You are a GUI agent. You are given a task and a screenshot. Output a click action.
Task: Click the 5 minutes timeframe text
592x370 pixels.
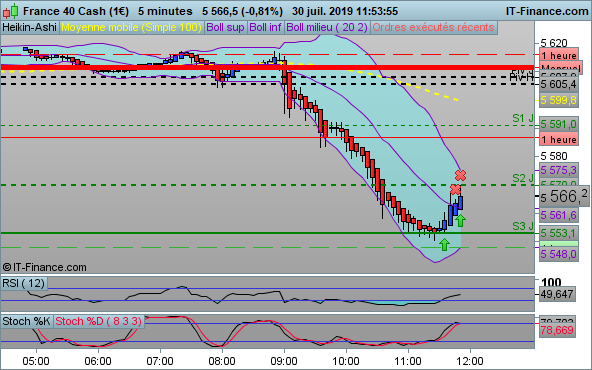point(165,11)
